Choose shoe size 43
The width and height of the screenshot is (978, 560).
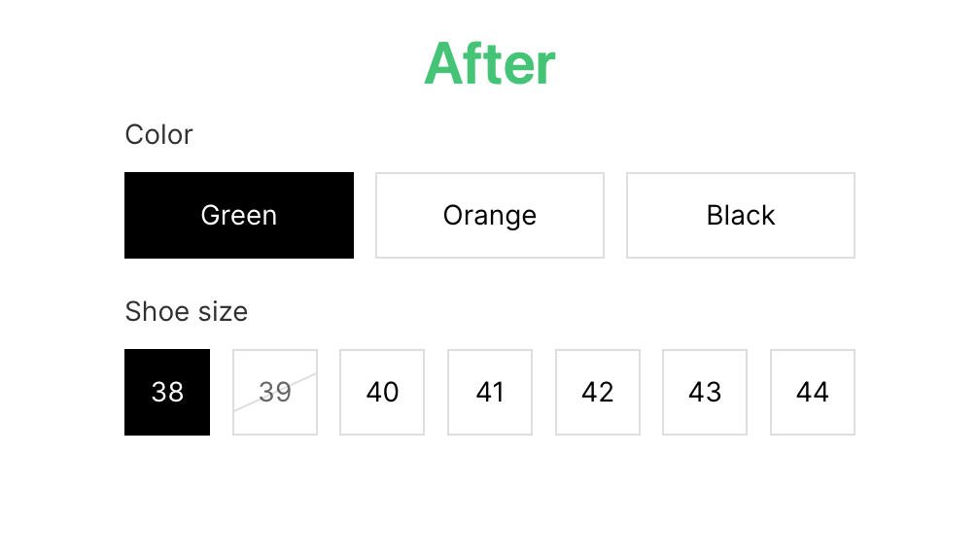705,392
